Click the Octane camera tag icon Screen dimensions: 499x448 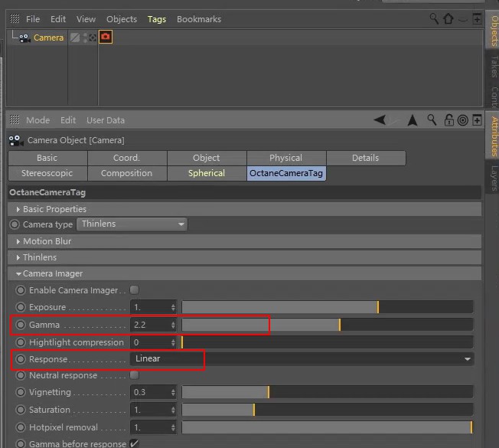click(106, 37)
